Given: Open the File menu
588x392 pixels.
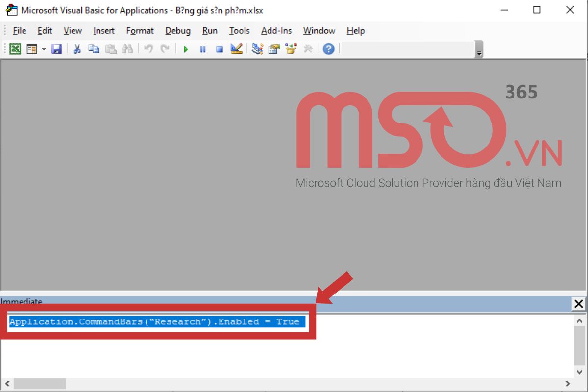Looking at the screenshot, I should [20, 30].
